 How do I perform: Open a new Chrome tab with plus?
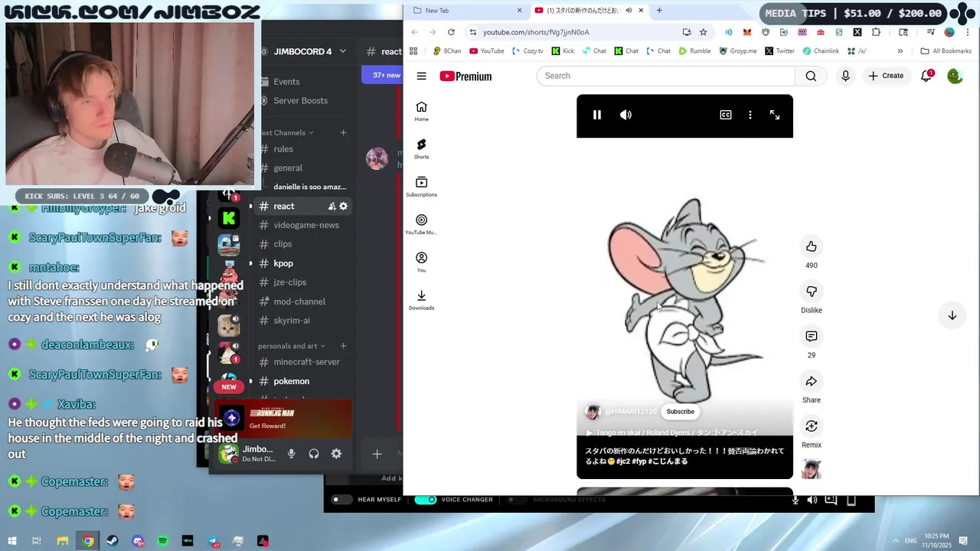click(x=659, y=11)
